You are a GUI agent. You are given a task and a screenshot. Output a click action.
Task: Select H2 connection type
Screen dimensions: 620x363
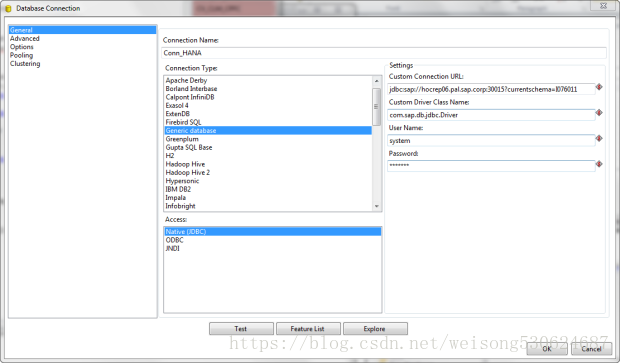click(x=268, y=156)
